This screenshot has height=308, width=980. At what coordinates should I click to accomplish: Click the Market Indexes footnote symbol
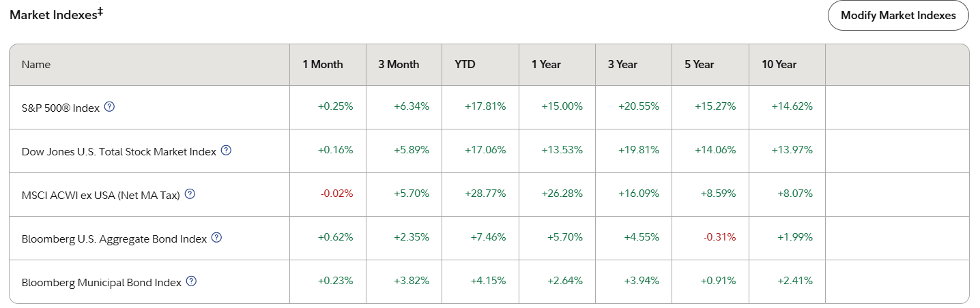(x=100, y=12)
